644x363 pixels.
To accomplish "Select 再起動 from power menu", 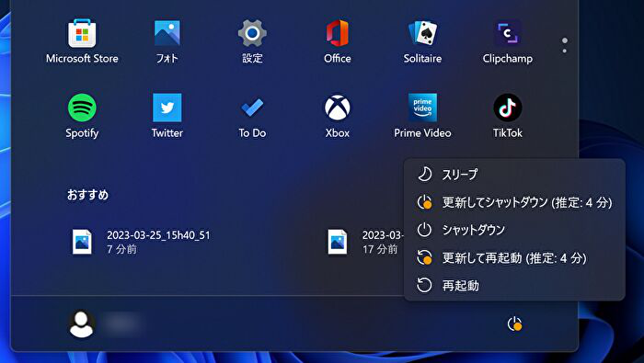I will coord(514,286).
